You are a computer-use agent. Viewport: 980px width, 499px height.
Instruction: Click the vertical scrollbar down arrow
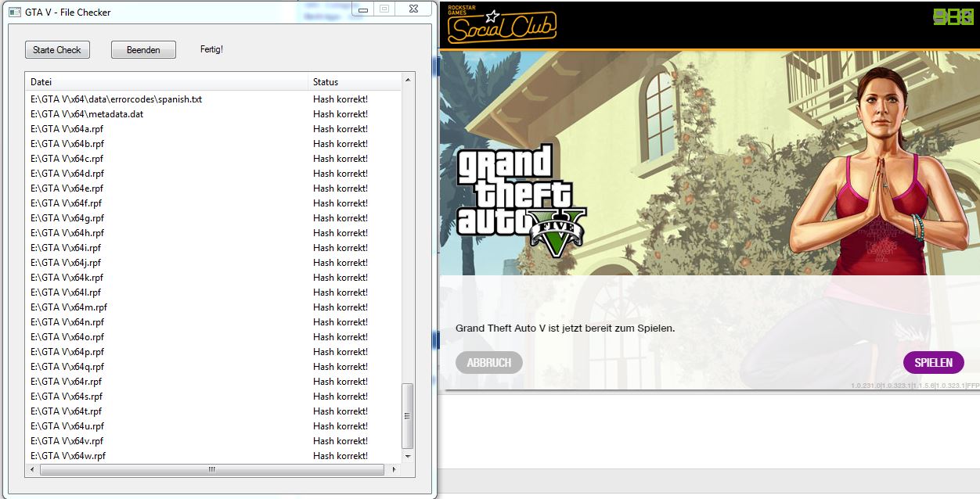[408, 455]
